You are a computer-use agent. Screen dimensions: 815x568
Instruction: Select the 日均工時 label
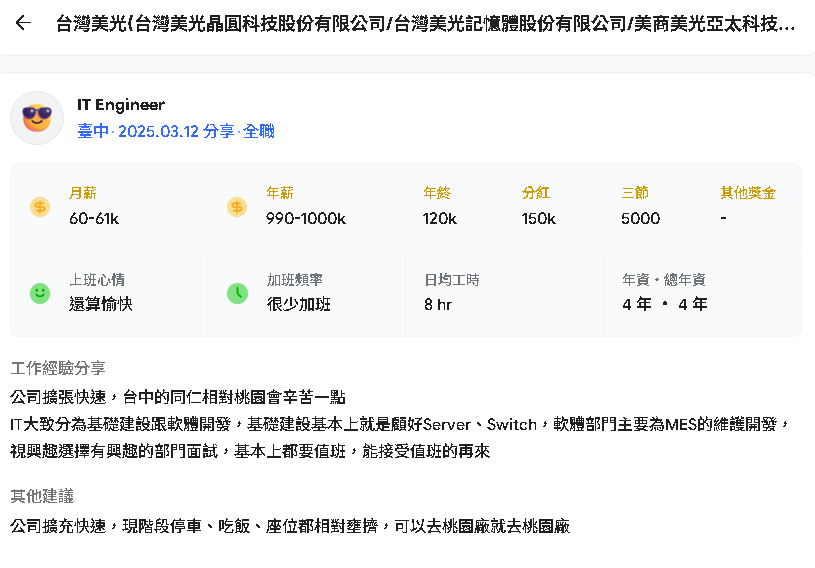[x=452, y=280]
